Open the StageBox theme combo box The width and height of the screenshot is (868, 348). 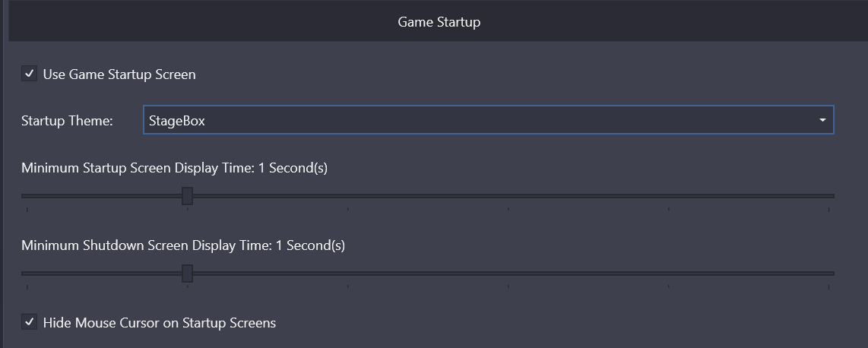486,120
